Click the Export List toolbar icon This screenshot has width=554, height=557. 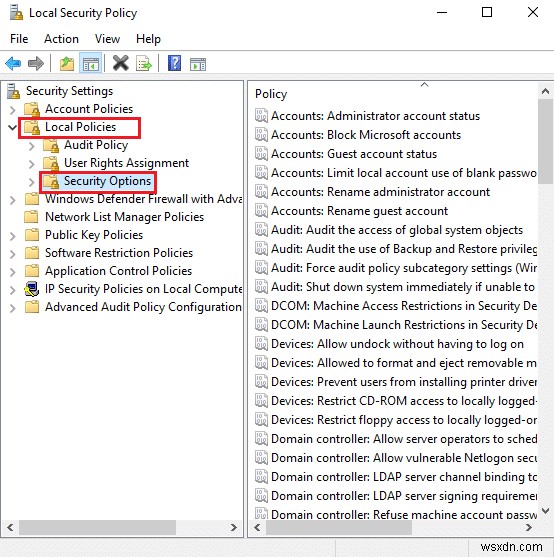[x=143, y=64]
